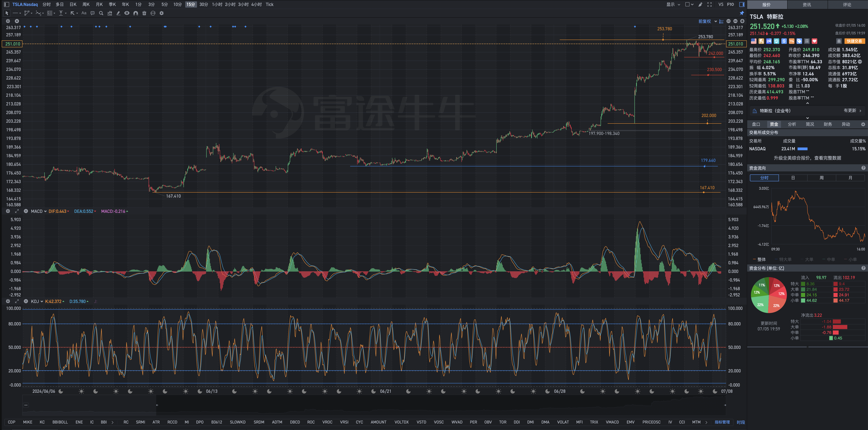Viewport: 868px width, 430px height.
Task: Toggle the right quote panel icon
Action: [742, 4]
